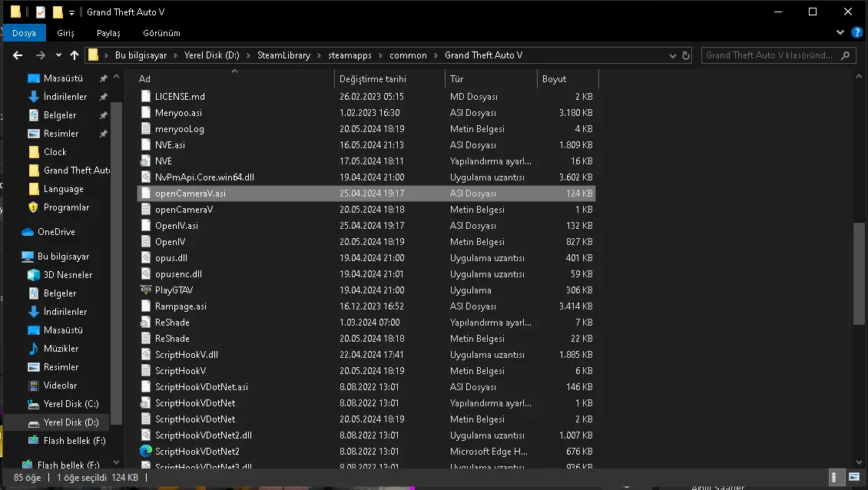The width and height of the screenshot is (868, 490).
Task: Select pinned İndirilenler in Quick access
Action: click(x=65, y=96)
